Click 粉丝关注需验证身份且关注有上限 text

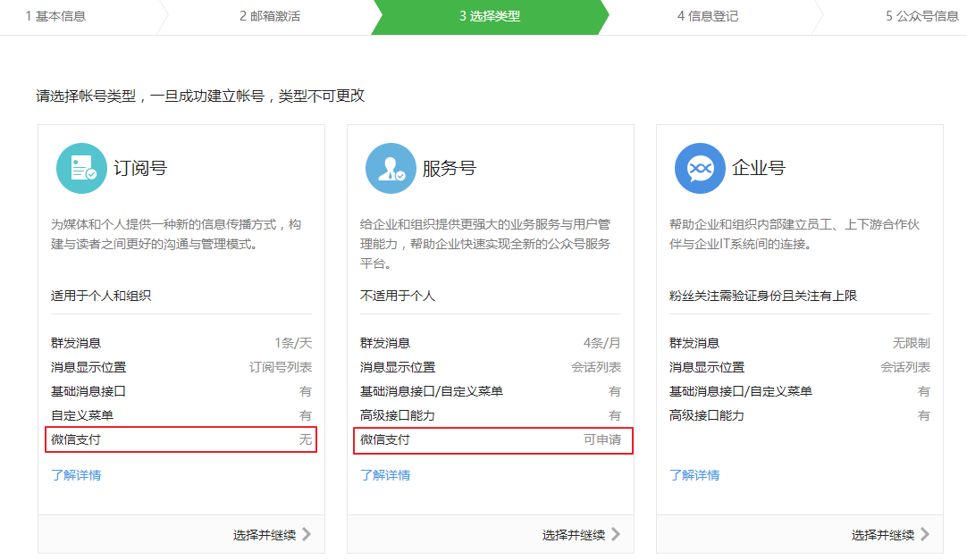pyautogui.click(x=763, y=296)
